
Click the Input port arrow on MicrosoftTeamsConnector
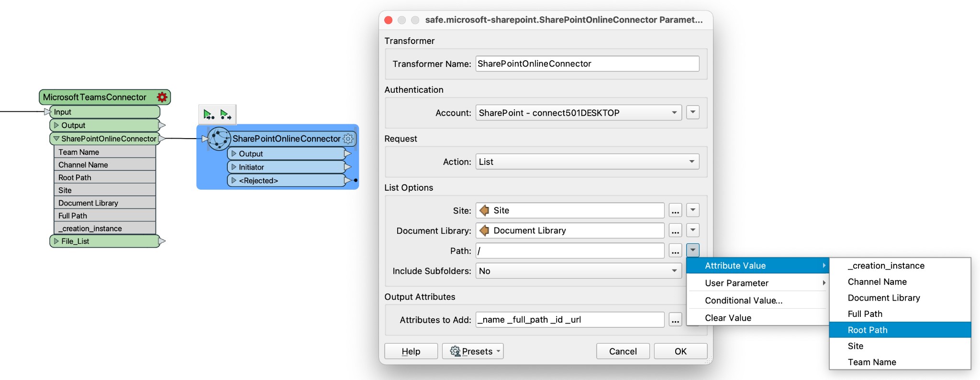click(x=47, y=112)
